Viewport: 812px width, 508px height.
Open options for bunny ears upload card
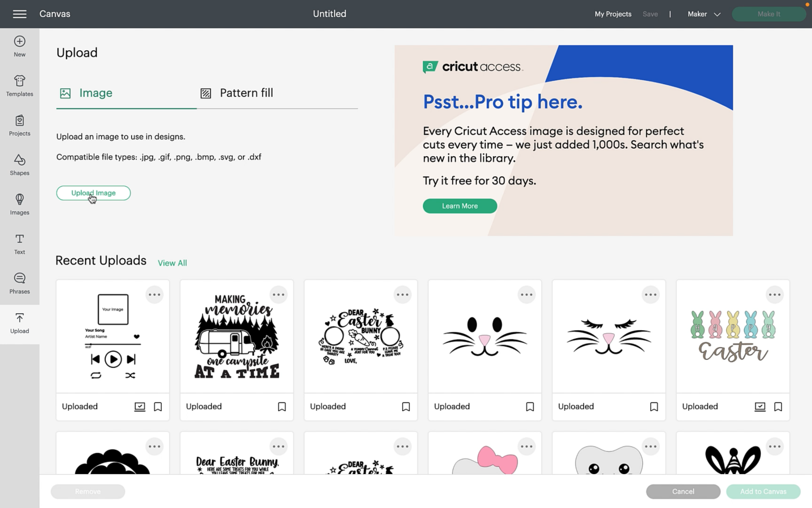[775, 447]
